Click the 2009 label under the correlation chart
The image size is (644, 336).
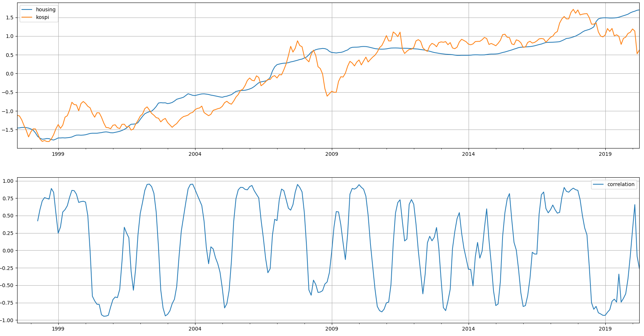pos(331,329)
